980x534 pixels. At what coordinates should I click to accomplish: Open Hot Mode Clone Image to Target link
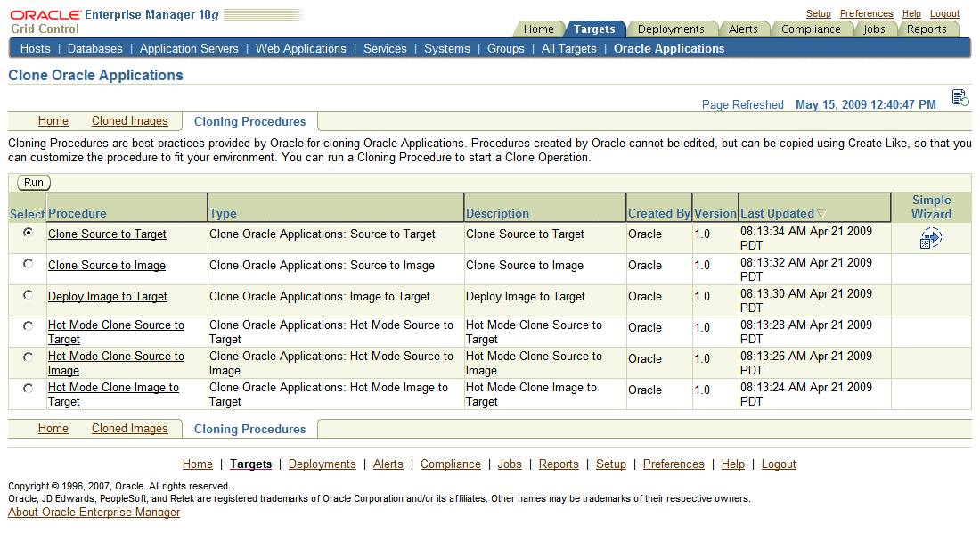coord(113,395)
